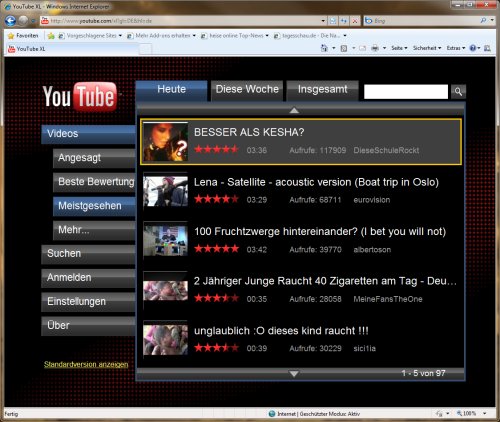The image size is (500, 422).
Task: Expand the Seite dropdown menu
Action: 399,48
